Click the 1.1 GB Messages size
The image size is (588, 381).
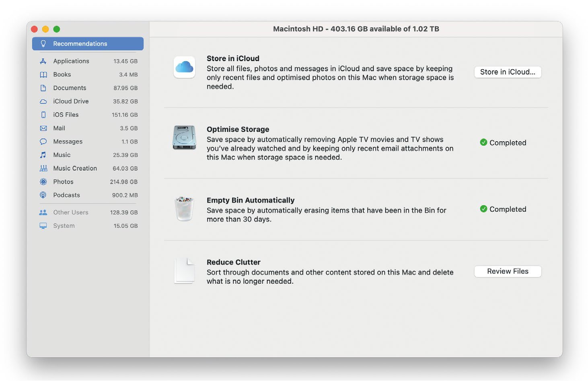click(130, 142)
